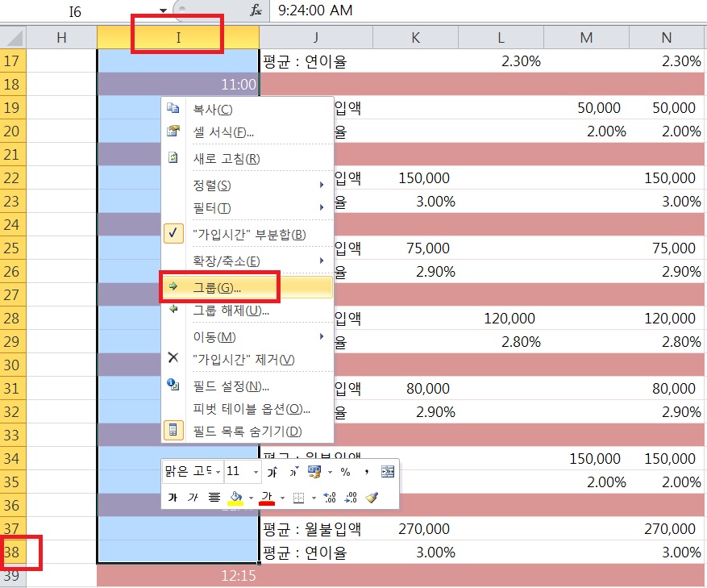Apply percent style format
This screenshot has width=707, height=588.
point(345,472)
